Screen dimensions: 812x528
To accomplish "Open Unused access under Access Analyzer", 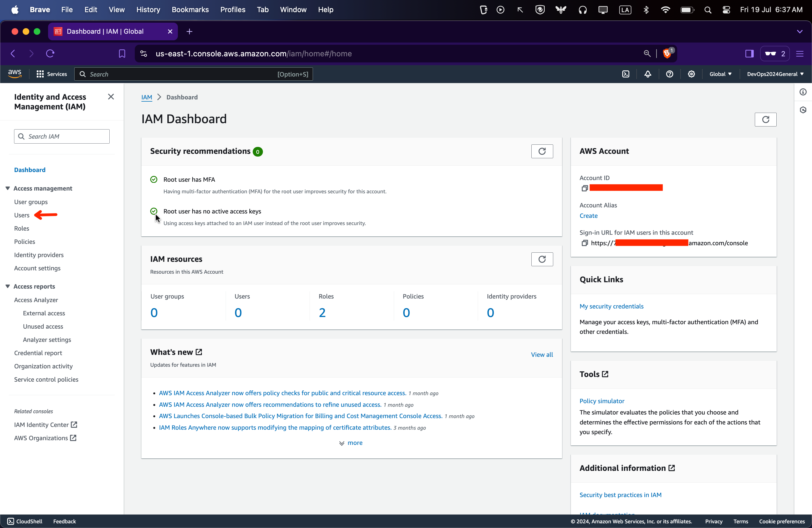I will [x=43, y=326].
